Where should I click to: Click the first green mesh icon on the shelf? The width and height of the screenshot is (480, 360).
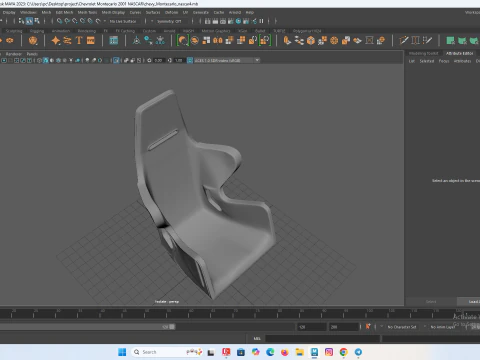[450, 41]
